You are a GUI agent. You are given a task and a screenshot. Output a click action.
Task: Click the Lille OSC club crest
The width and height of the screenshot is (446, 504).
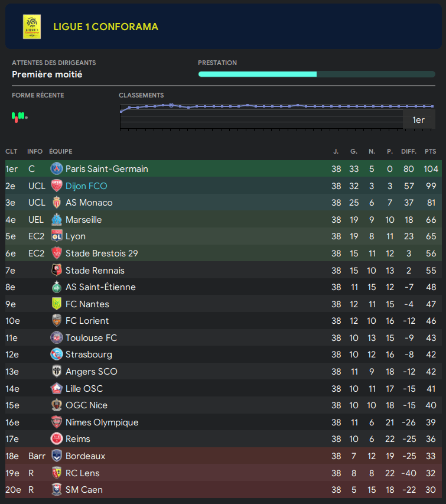coord(57,389)
